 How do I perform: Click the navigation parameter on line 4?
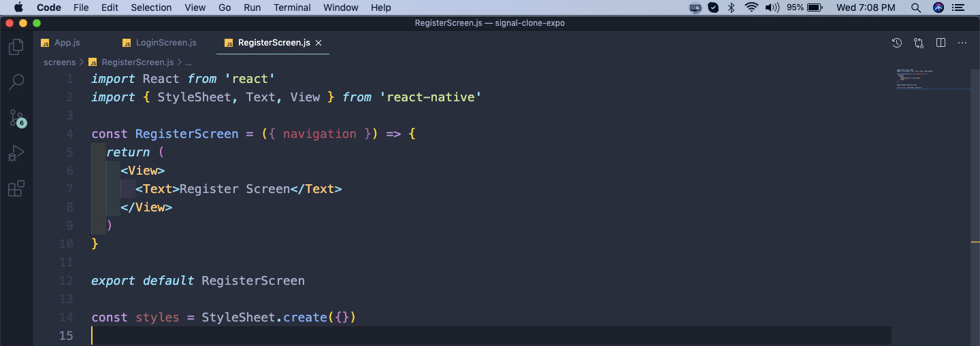(x=319, y=134)
